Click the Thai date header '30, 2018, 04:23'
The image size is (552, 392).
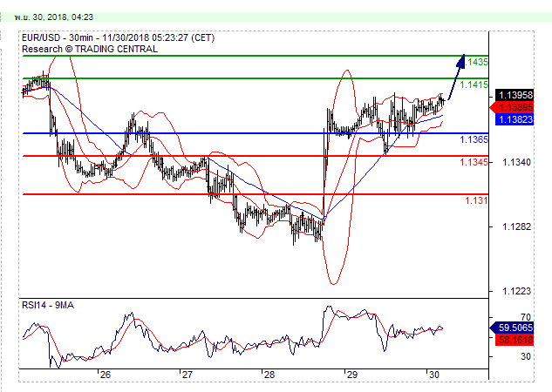tap(63, 17)
